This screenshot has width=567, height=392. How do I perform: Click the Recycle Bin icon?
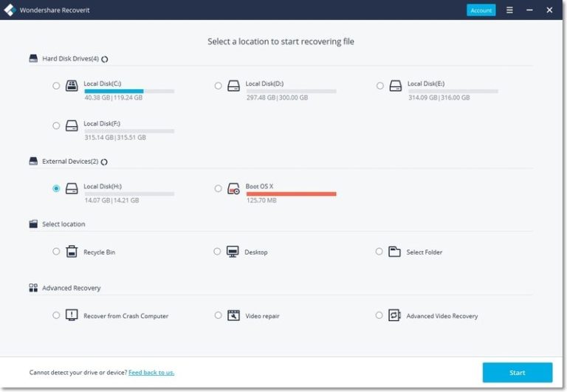click(72, 252)
